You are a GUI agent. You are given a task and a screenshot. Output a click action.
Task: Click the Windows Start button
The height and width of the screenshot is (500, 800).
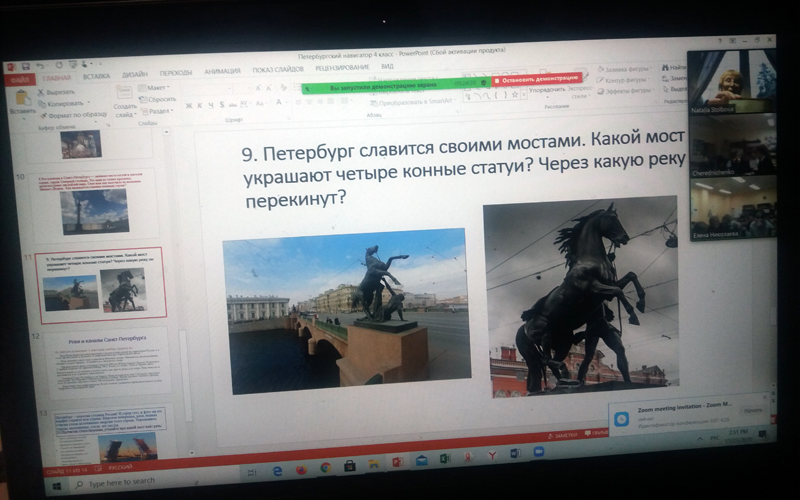(x=56, y=486)
